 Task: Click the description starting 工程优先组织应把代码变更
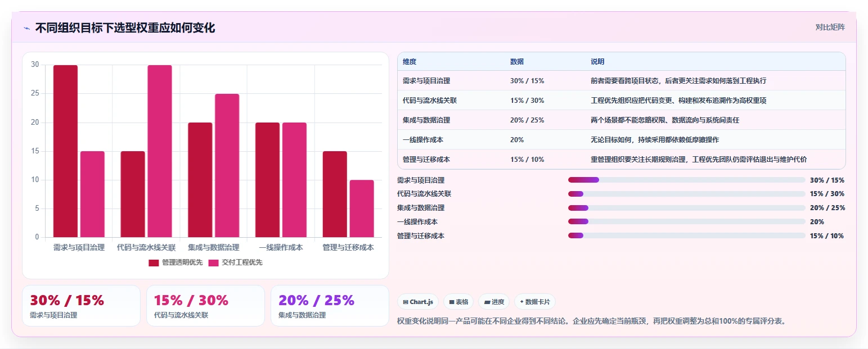point(678,101)
